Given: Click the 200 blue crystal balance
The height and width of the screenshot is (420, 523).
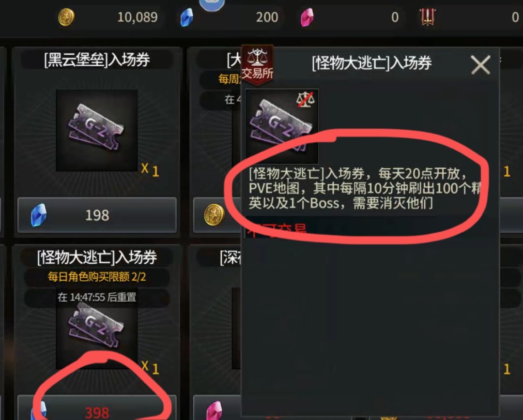Looking at the screenshot, I should (267, 17).
